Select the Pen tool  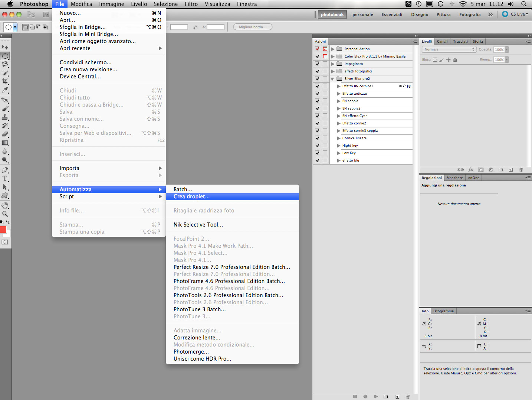(5, 170)
